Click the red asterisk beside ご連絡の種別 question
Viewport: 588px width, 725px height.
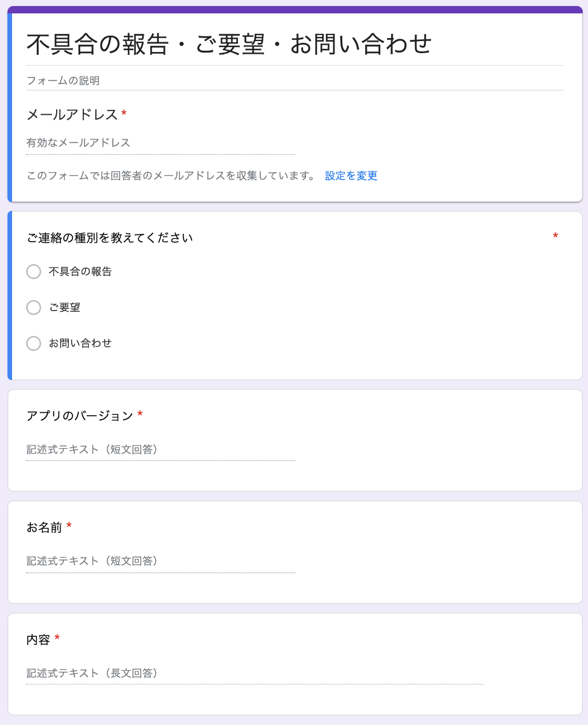coord(555,236)
